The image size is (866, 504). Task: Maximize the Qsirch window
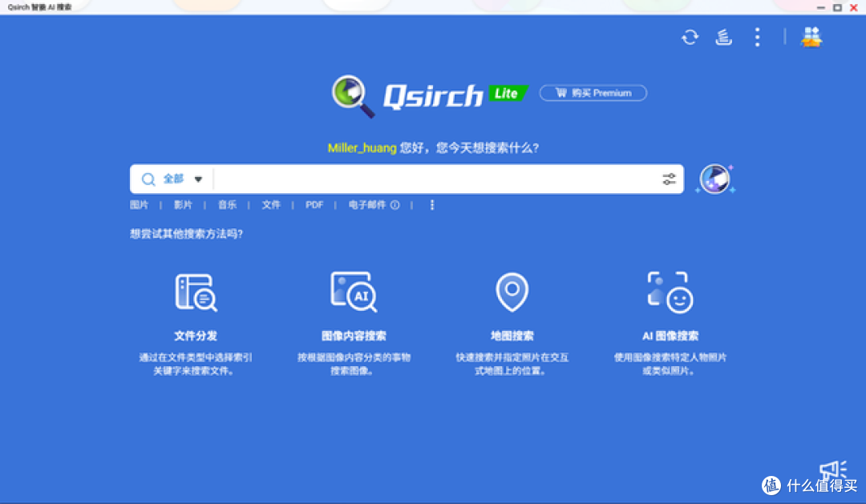tap(837, 8)
